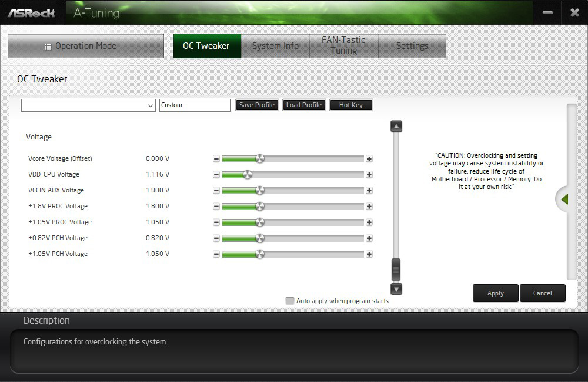Click the 0.000 V value
The image size is (588, 382).
tap(158, 159)
